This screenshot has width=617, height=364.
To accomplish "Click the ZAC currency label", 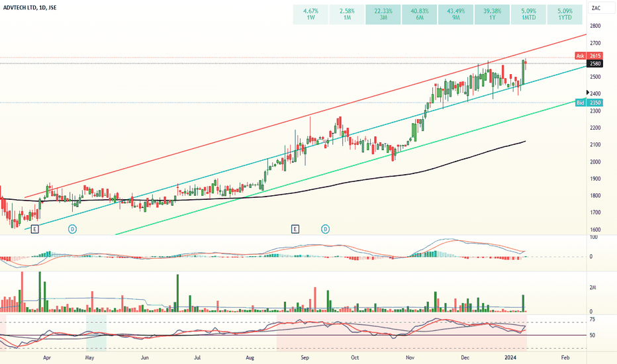I will click(596, 8).
